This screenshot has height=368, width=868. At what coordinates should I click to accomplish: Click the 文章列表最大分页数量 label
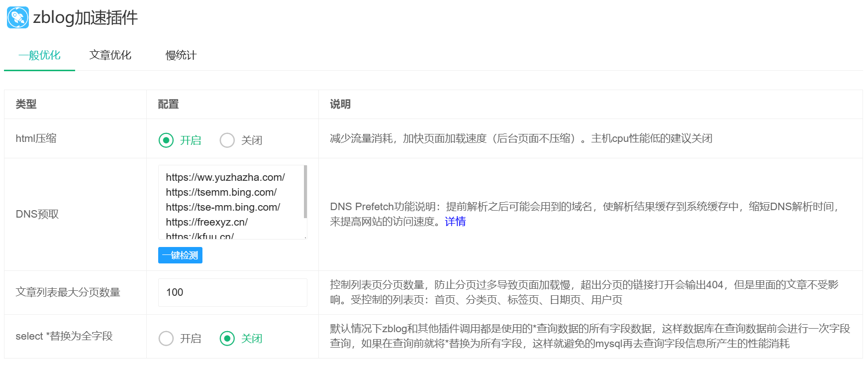(68, 292)
